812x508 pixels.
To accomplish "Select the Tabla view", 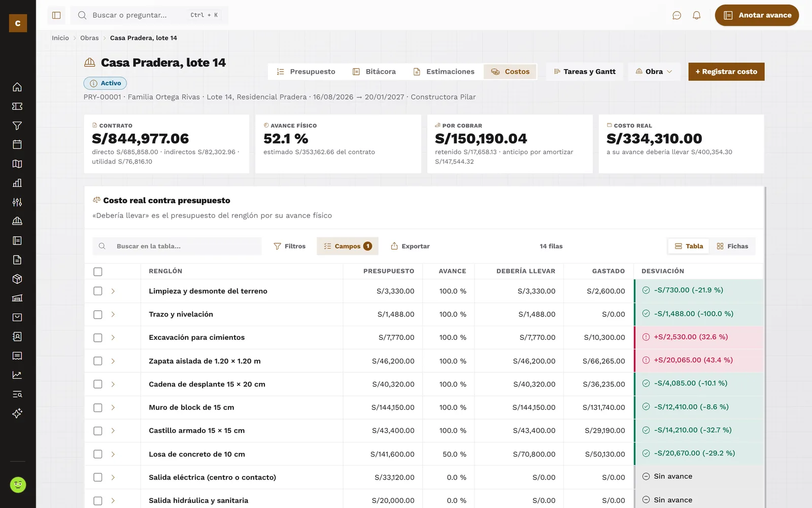I will (x=689, y=246).
